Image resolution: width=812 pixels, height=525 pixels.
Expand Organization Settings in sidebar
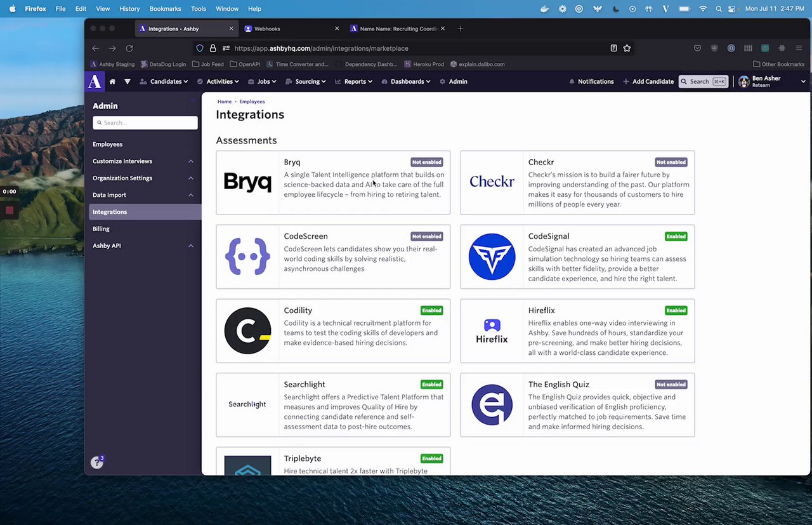(x=143, y=178)
